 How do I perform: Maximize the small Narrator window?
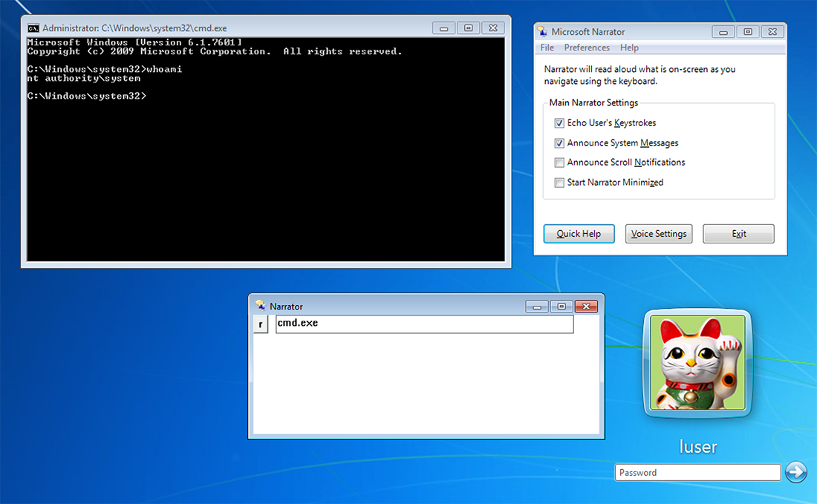point(562,307)
